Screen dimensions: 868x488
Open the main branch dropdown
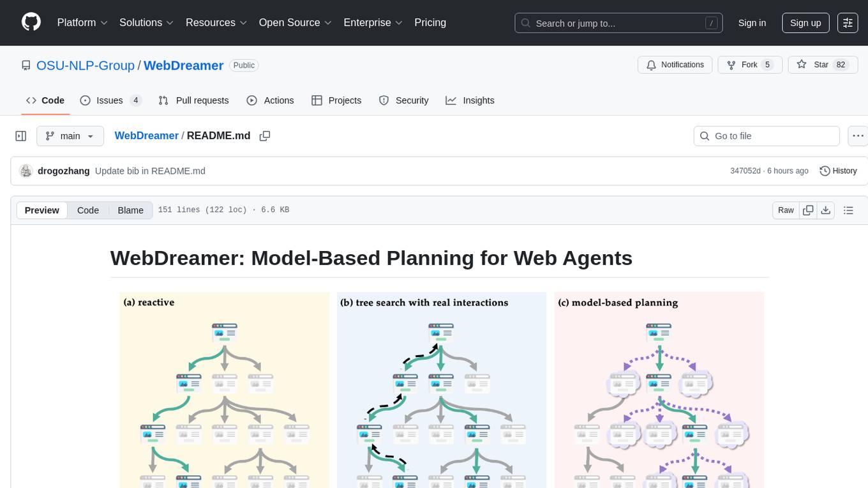click(x=70, y=136)
